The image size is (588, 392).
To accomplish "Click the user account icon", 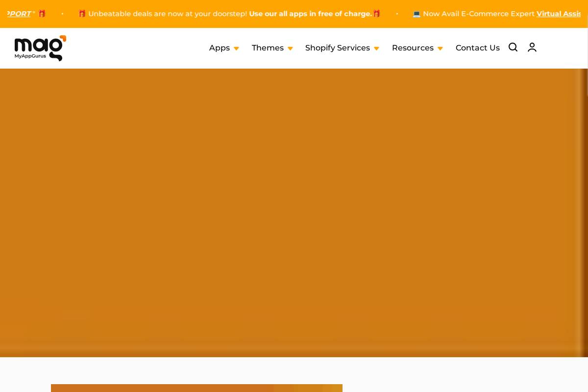I will (532, 47).
